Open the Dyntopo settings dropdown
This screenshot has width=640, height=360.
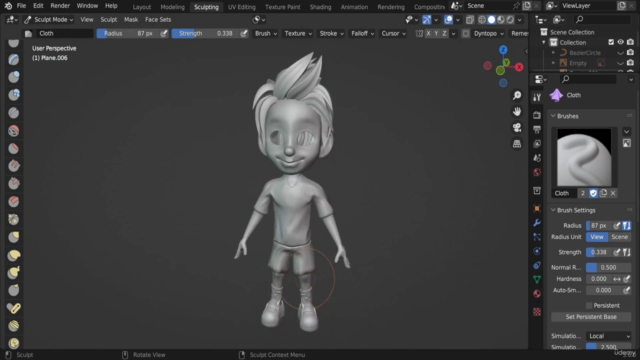(489, 33)
